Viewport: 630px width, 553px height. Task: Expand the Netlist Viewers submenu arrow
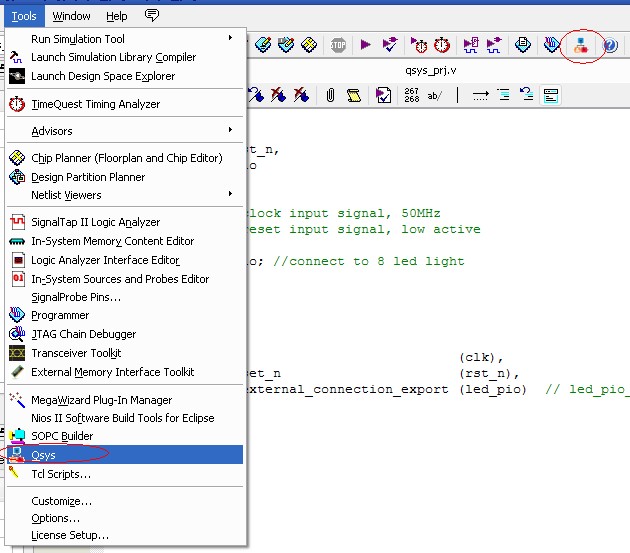230,194
